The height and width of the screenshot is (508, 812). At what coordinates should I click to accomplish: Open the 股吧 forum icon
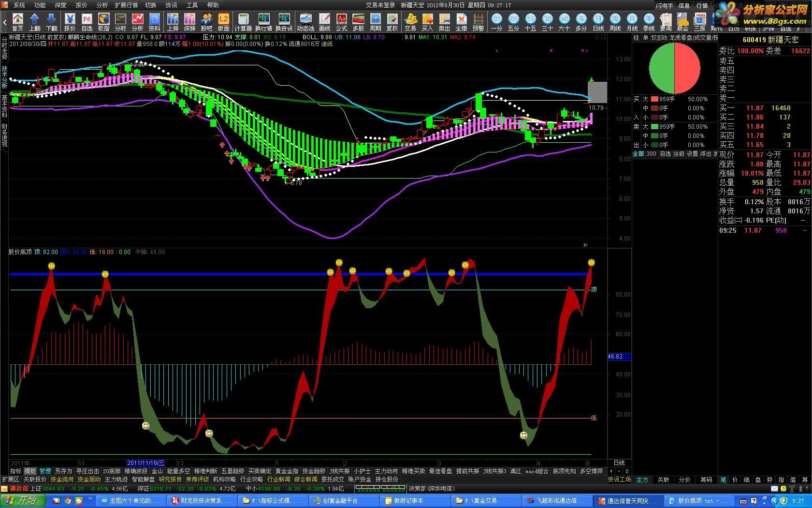coord(207,22)
